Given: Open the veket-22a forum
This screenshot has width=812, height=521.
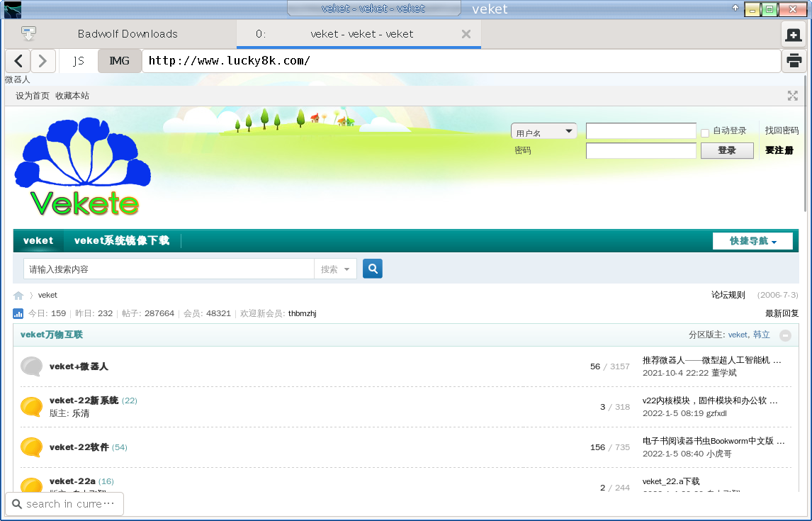Looking at the screenshot, I should point(72,481).
